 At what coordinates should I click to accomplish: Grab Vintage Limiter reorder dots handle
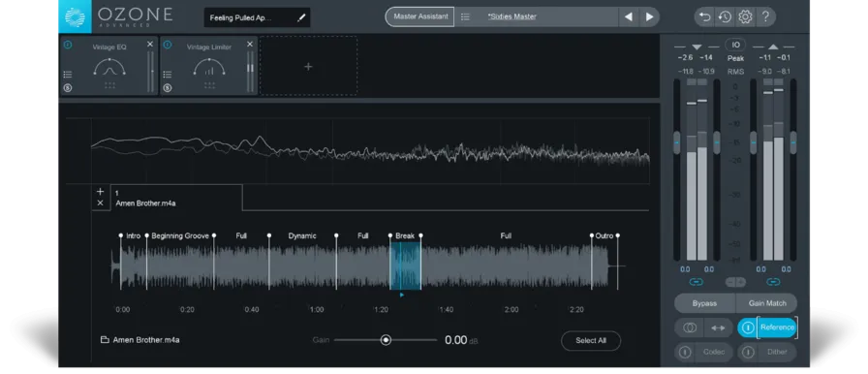(209, 85)
